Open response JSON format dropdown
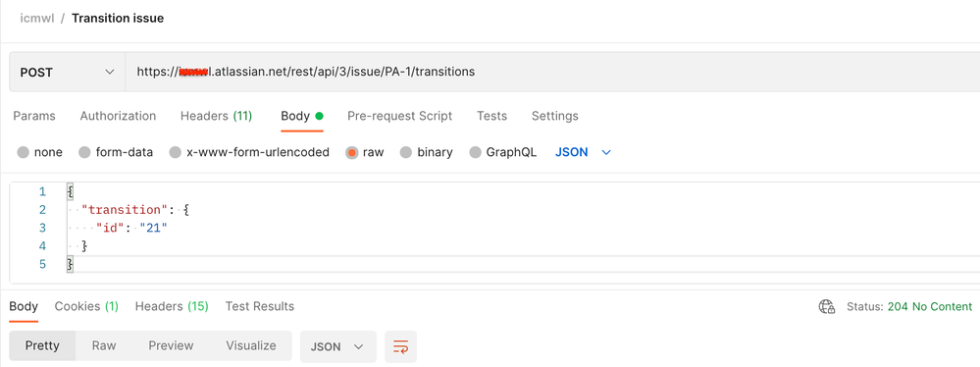 point(338,346)
